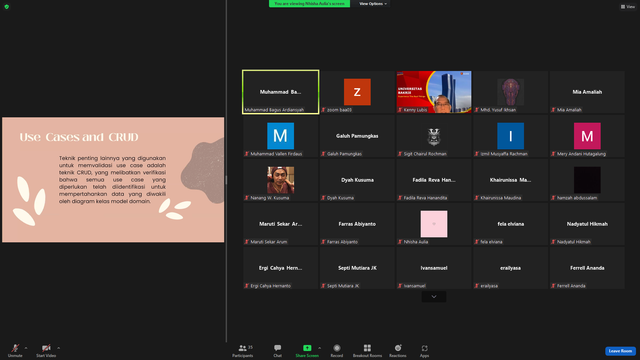Select Farras Abiyanto participant tile
The image size is (640, 360).
tap(357, 224)
